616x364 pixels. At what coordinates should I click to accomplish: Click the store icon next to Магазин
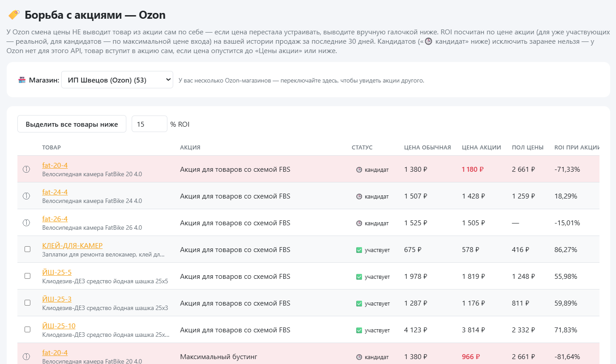[x=22, y=80]
